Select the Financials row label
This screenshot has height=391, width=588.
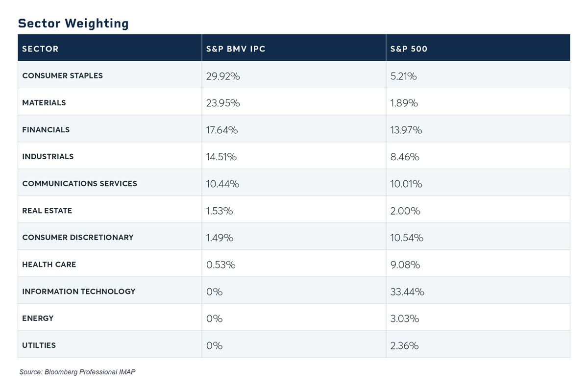coord(46,130)
